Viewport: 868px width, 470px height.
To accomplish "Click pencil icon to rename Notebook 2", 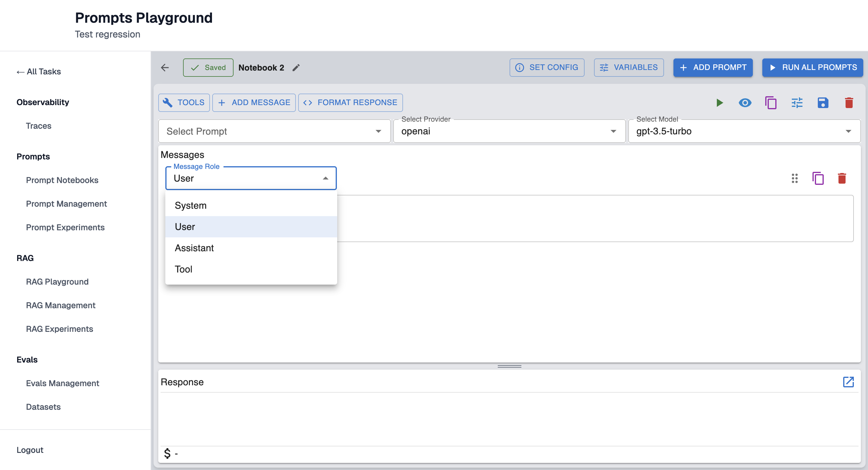I will tap(296, 68).
